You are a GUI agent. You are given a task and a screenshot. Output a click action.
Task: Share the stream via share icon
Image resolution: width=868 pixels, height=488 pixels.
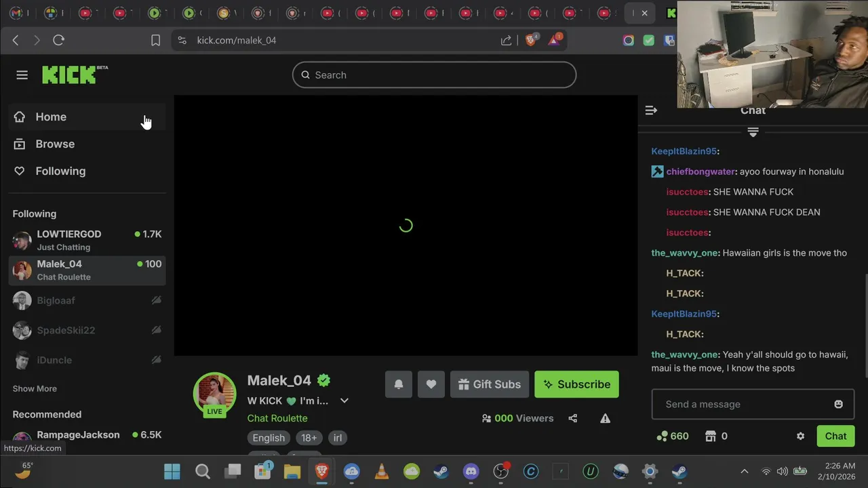(573, 418)
